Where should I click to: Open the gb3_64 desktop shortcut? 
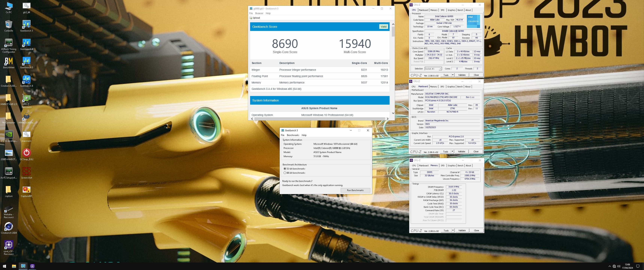[27, 8]
